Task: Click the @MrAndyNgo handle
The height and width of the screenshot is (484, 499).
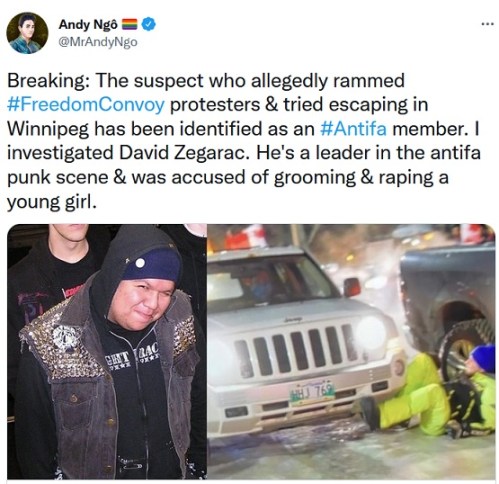Action: tap(98, 42)
